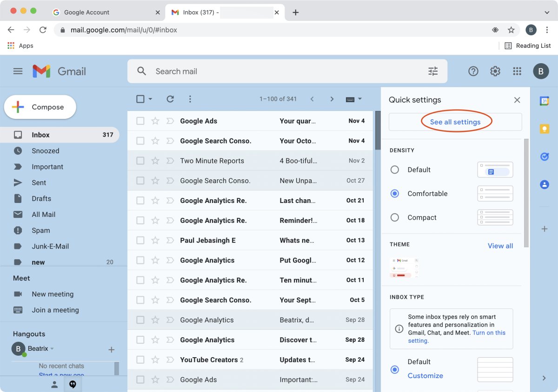Expand the input tools keyboard dropdown
This screenshot has width=558, height=392.
(x=359, y=99)
